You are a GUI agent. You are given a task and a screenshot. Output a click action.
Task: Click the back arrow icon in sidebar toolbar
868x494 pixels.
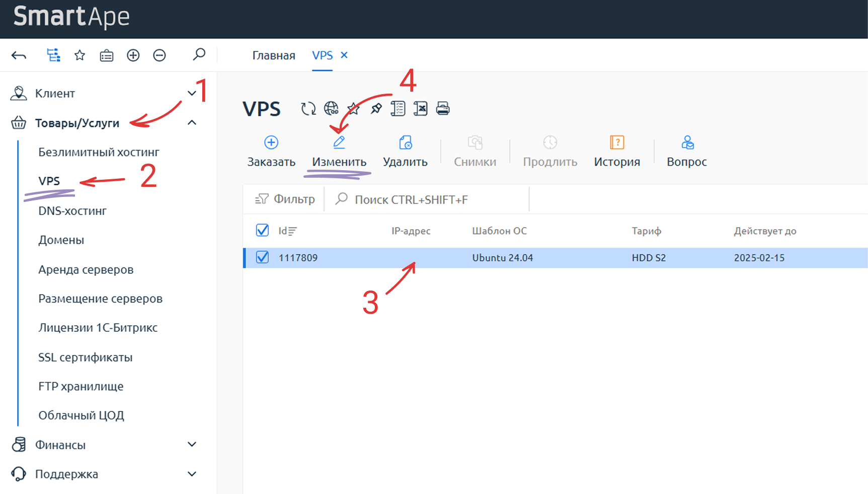(x=19, y=55)
